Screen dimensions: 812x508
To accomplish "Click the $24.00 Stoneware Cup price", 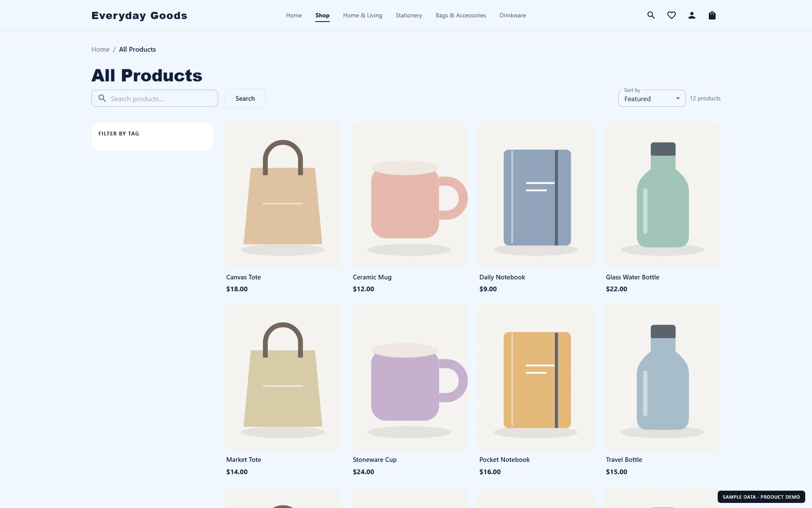I will pos(363,472).
